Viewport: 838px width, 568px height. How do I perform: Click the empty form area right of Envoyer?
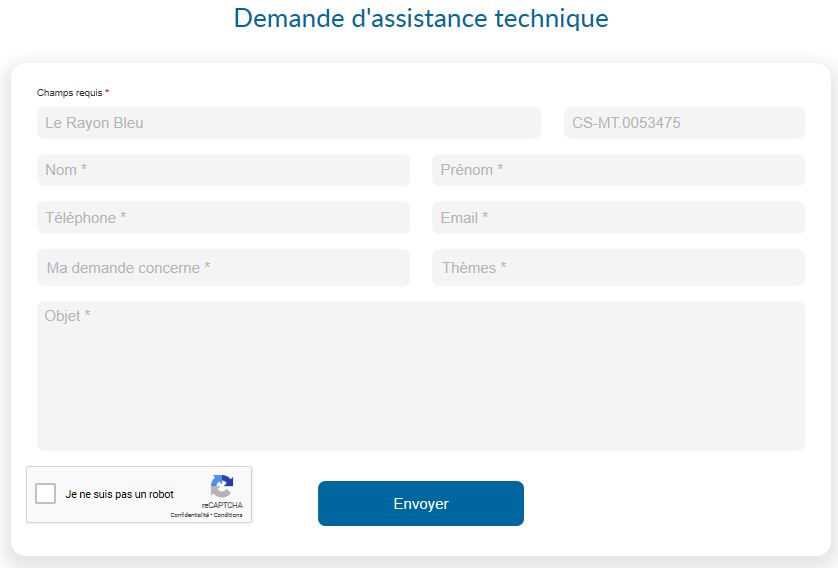670,503
